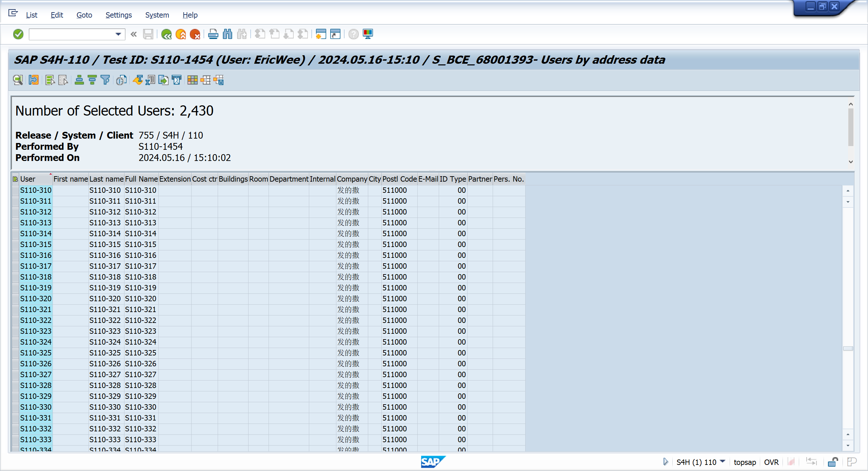
Task: Click the user link S110-318
Action: tap(36, 277)
